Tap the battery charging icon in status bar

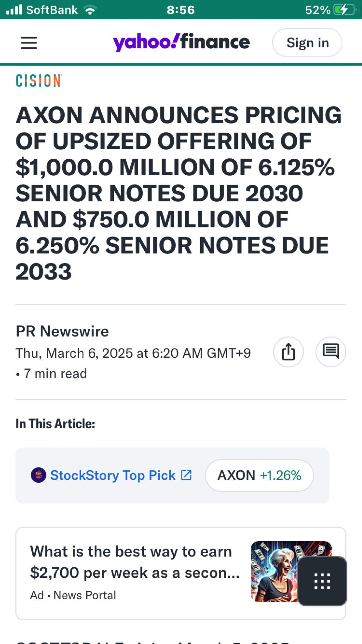tap(344, 10)
